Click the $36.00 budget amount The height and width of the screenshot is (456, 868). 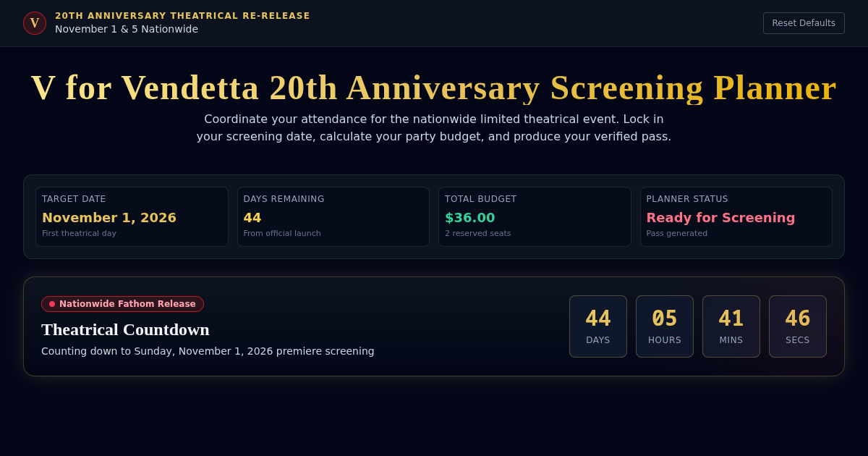click(x=470, y=217)
